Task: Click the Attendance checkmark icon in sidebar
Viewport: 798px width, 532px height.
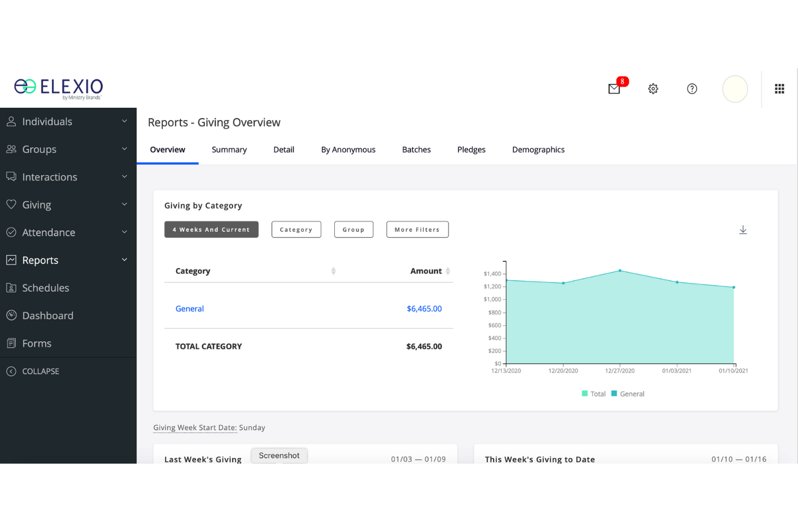Action: (11, 232)
